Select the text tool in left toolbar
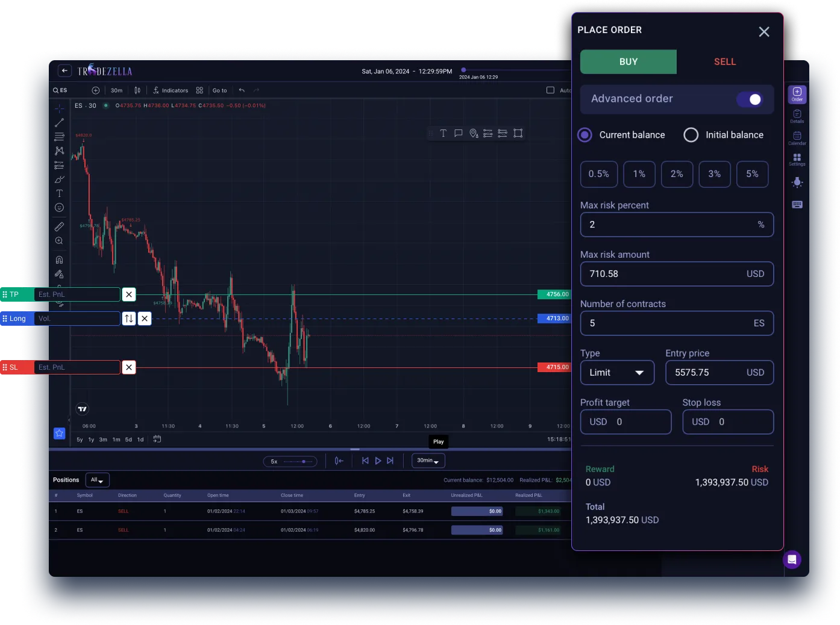This screenshot has height=625, width=840. point(59,193)
